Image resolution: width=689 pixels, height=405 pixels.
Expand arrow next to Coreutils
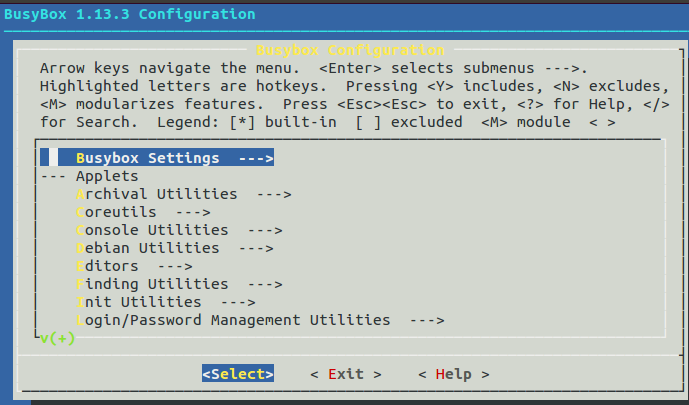[x=193, y=213]
